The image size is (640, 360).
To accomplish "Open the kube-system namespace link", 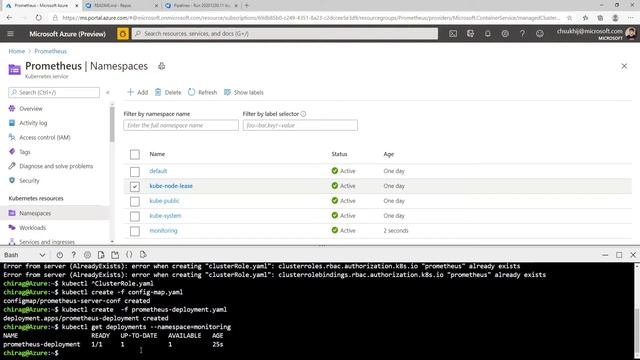I will (x=165, y=216).
